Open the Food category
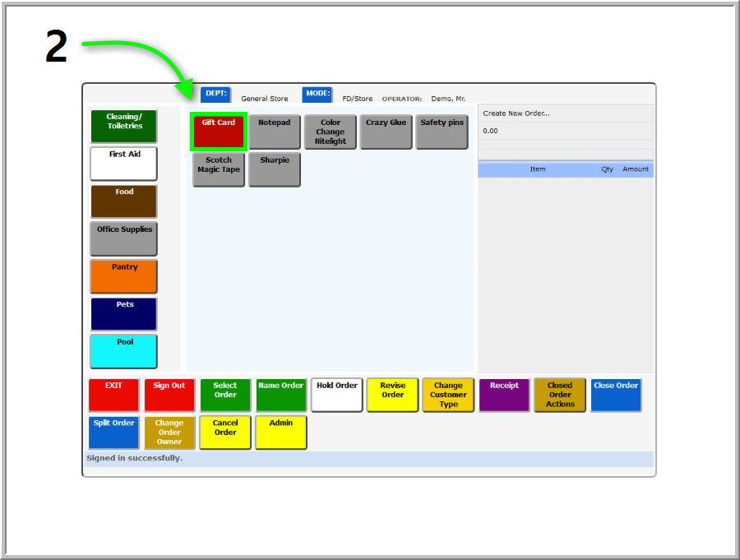The width and height of the screenshot is (740, 560). click(x=123, y=201)
